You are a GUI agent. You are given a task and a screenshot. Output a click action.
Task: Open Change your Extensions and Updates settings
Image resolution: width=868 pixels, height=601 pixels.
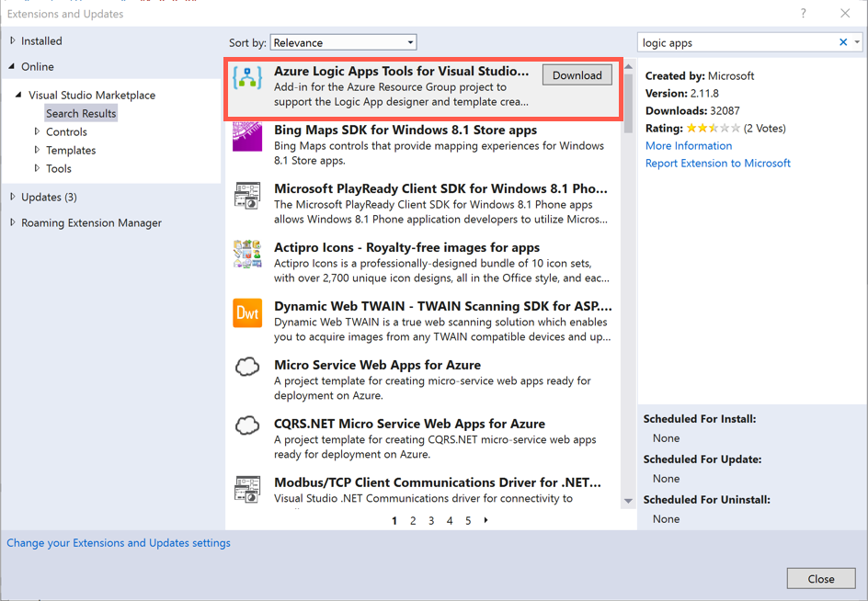tap(119, 543)
